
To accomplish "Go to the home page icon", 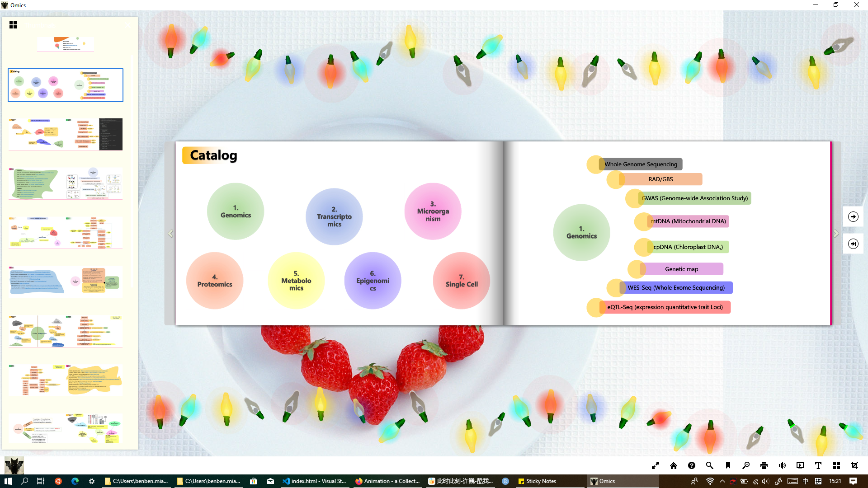I will 673,465.
